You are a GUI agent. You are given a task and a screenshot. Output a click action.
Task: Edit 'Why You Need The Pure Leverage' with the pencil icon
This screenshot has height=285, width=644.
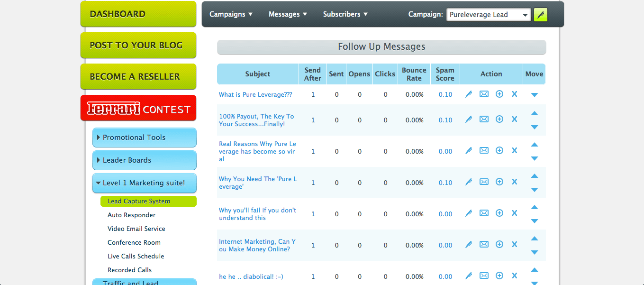click(469, 182)
